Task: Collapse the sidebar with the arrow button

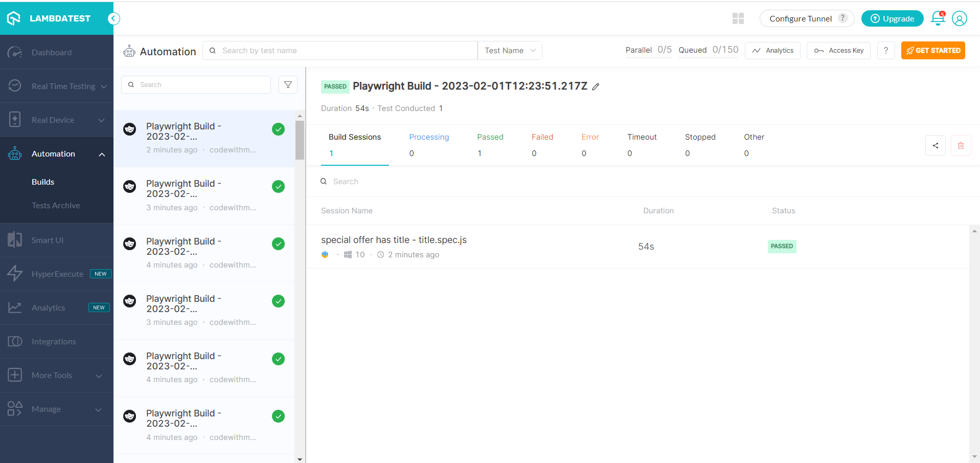Action: pyautogui.click(x=113, y=18)
